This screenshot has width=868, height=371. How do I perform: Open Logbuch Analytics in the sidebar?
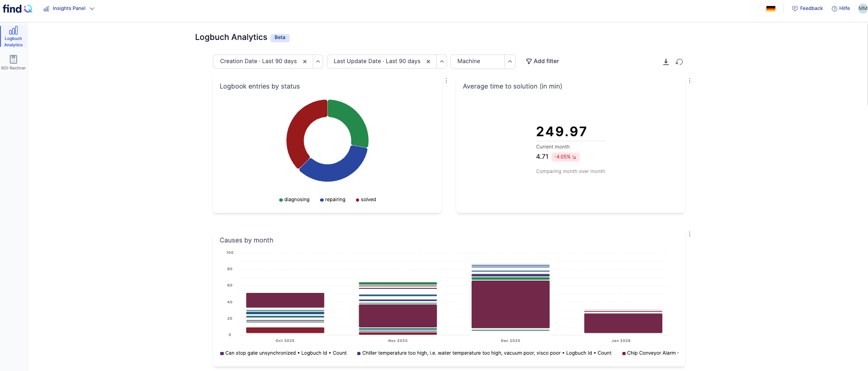[13, 36]
